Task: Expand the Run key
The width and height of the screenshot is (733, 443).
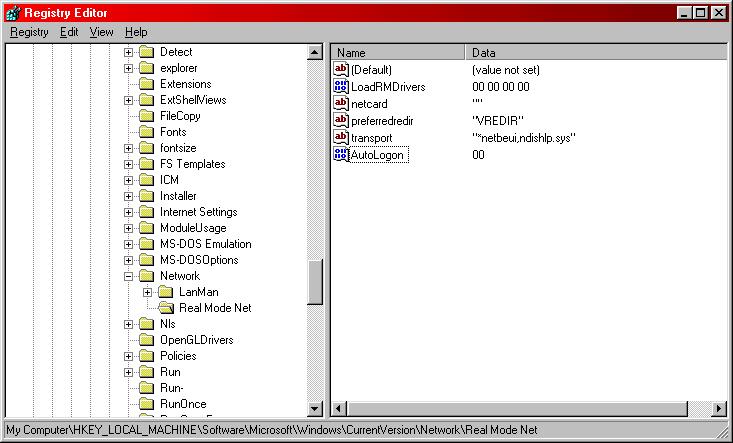Action: point(128,372)
